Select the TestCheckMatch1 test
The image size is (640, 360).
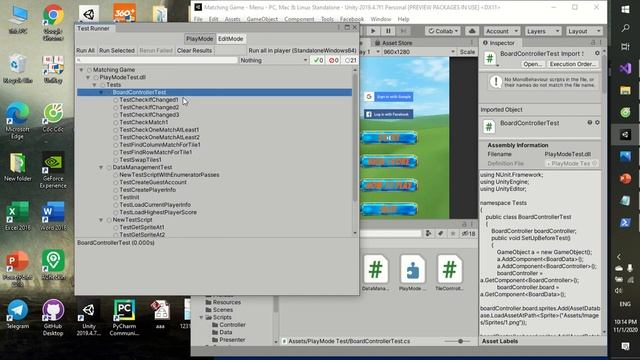144,122
